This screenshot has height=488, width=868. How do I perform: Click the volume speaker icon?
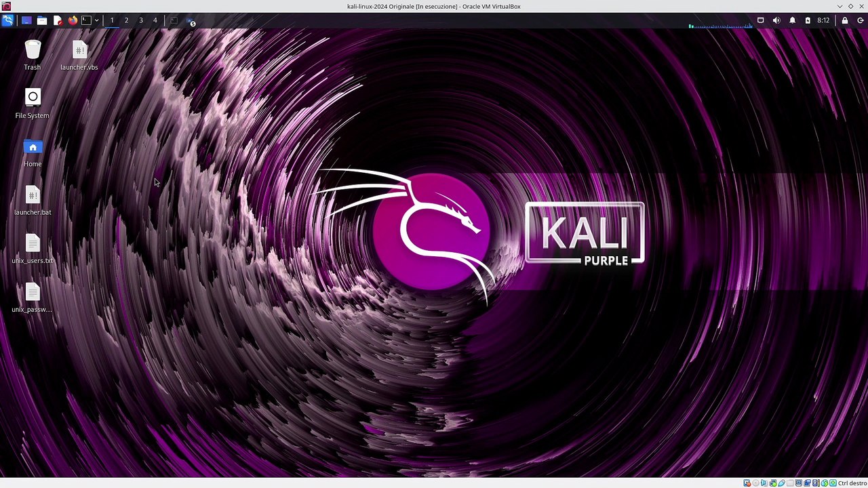(x=776, y=20)
